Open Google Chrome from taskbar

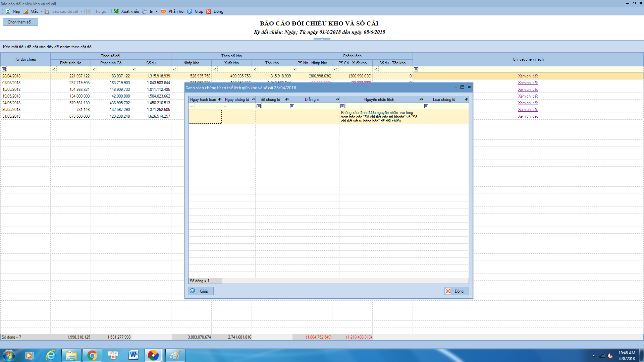click(x=92, y=355)
